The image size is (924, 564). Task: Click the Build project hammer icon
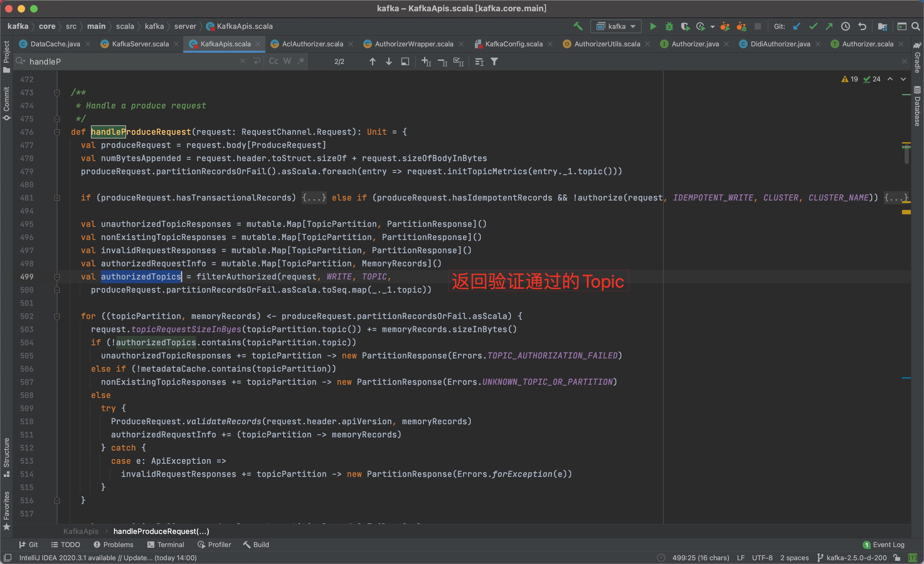coord(578,26)
